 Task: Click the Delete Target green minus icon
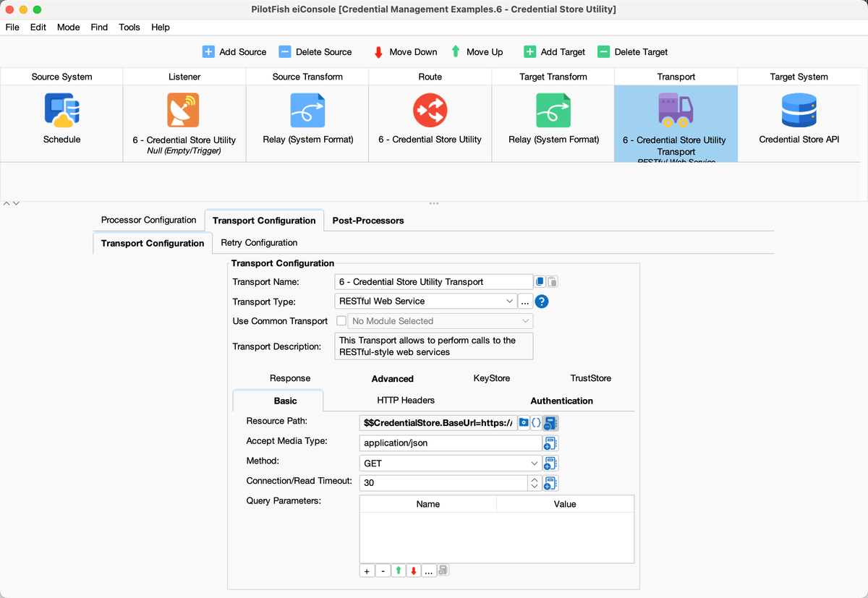pos(603,52)
